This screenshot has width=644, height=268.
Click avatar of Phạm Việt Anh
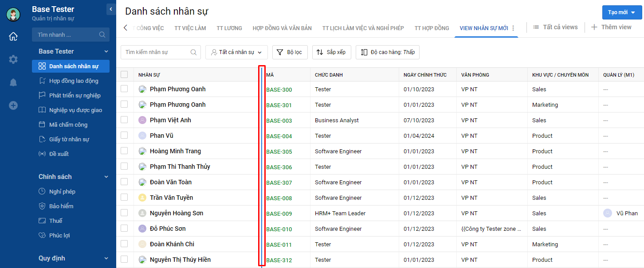142,120
